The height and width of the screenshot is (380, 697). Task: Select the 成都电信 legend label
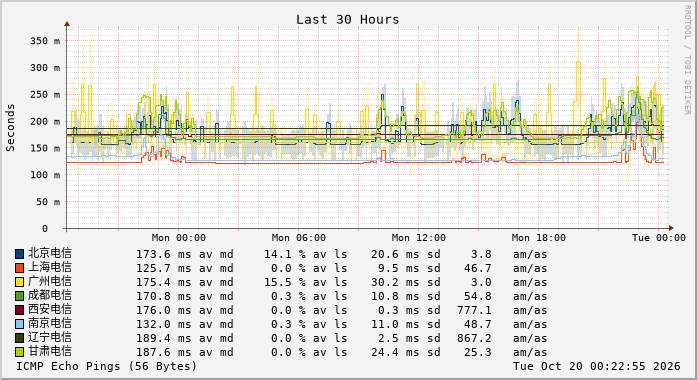pyautogui.click(x=50, y=295)
